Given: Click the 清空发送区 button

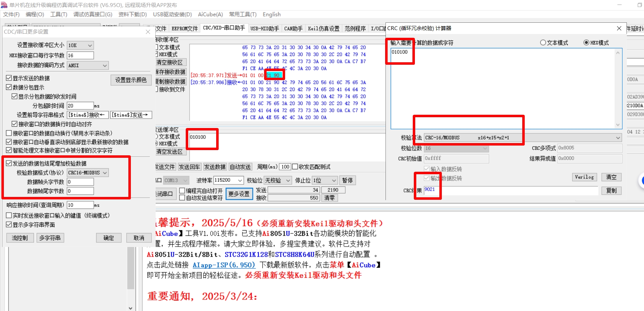Looking at the screenshot, I should 171,151.
